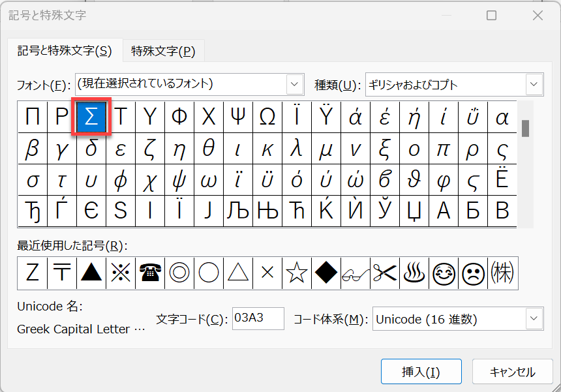Image resolution: width=561 pixels, height=392 pixels.
Task: Close the 記号と特殊文字 dialog
Action: coord(538,16)
